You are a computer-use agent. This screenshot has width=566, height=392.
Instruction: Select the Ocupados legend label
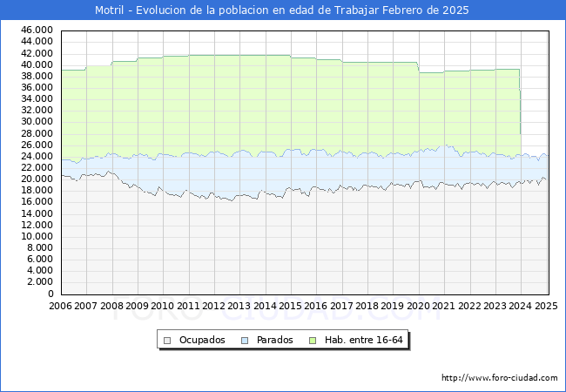(x=202, y=340)
